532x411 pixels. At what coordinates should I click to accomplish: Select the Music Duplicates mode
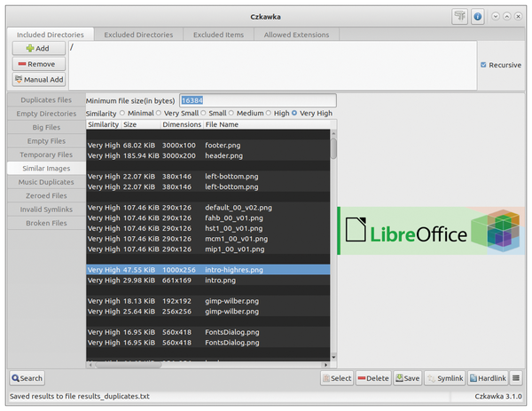pos(46,182)
